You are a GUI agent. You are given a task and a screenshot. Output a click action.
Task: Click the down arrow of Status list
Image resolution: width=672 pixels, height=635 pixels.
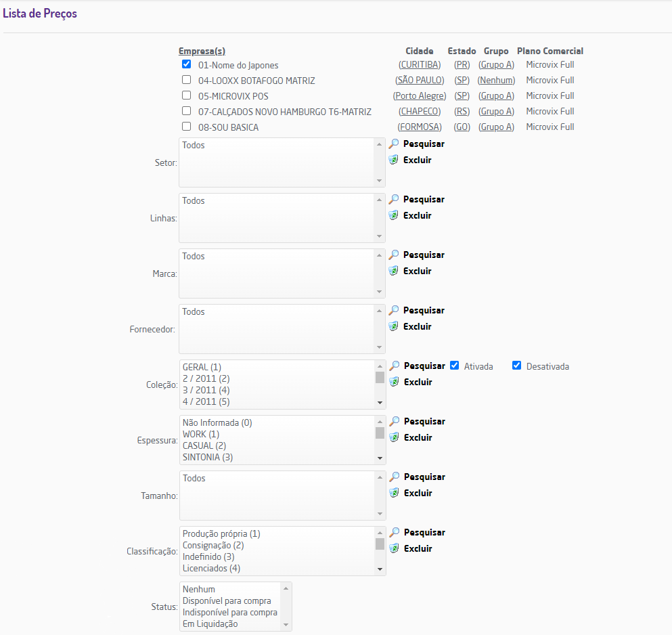[x=286, y=625]
